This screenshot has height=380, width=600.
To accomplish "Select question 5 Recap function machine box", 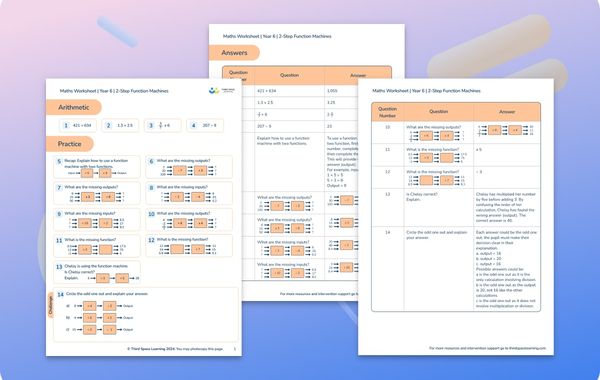I will coord(97,167).
